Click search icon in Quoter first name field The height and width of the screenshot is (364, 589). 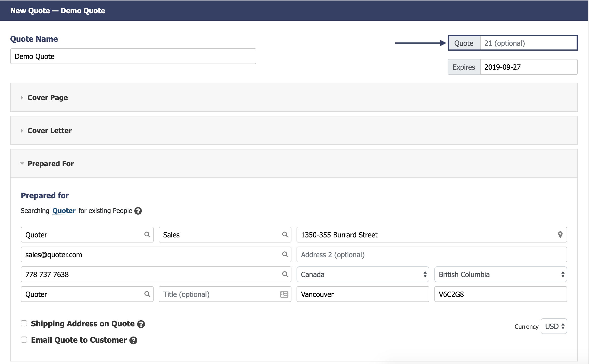pos(147,234)
